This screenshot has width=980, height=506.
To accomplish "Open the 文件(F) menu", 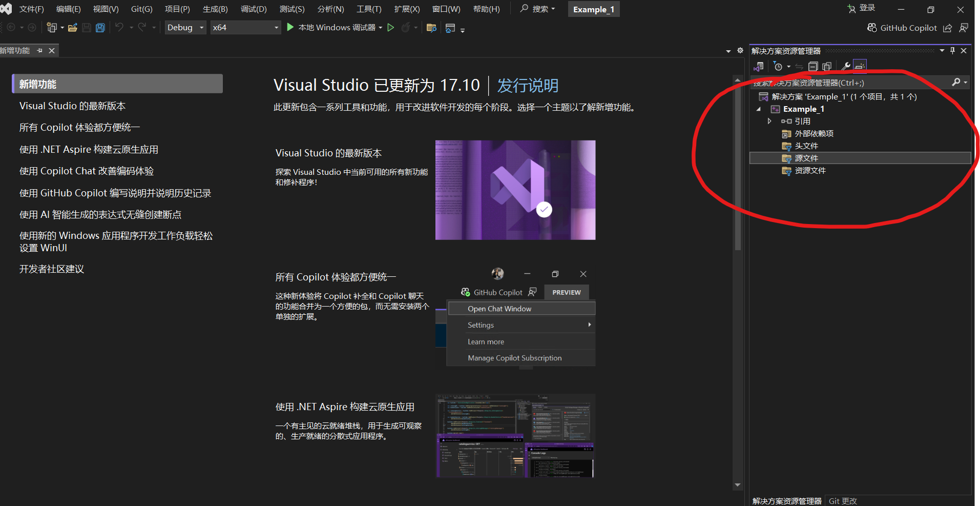I will [x=31, y=9].
